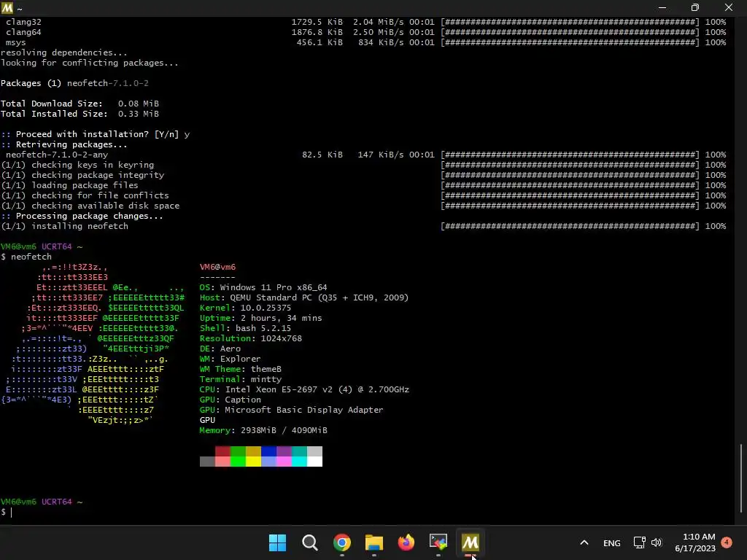Screen dimensions: 747x560
Task: Click ":: Processing package changes..."
Action: click(x=82, y=216)
